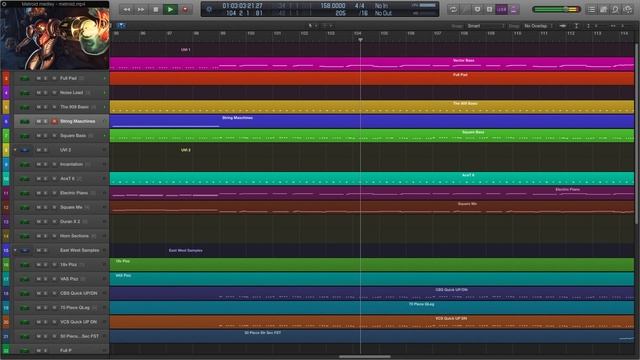The height and width of the screenshot is (360, 640).
Task: Click the green power icon on the Duran X 2 track
Action: click(24, 222)
